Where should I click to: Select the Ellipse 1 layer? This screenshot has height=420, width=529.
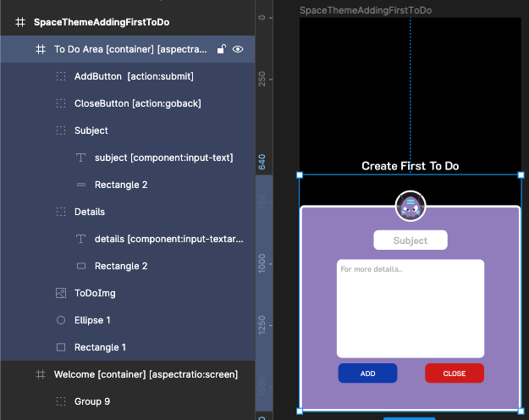click(x=128, y=320)
